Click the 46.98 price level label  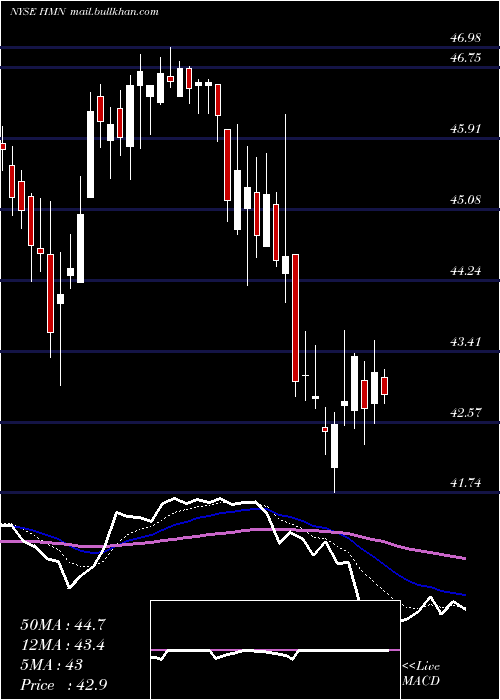[x=466, y=38]
